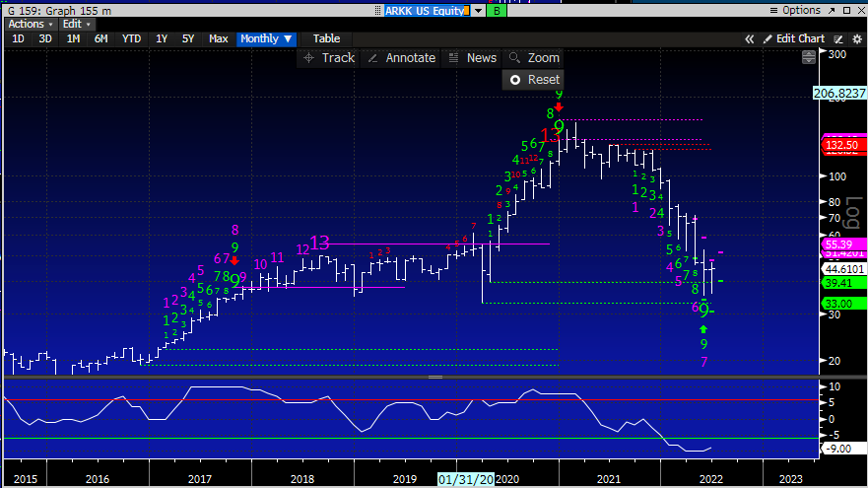Image resolution: width=868 pixels, height=488 pixels.
Task: Click the green B button
Action: click(497, 11)
